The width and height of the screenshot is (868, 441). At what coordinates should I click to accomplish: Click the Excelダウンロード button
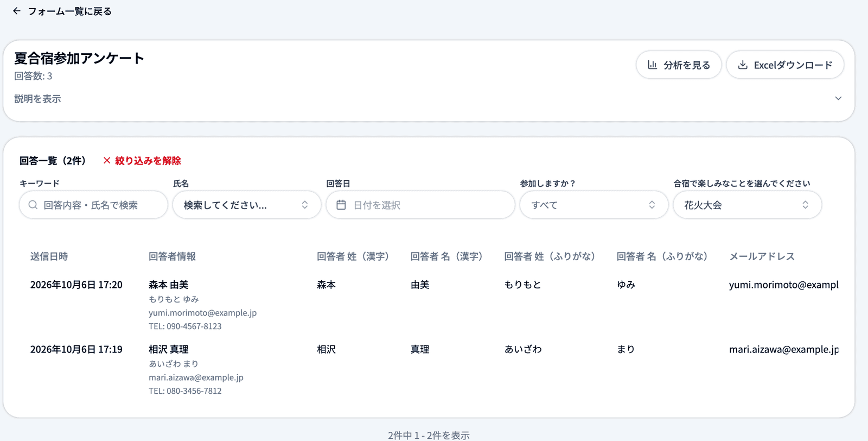pyautogui.click(x=785, y=65)
